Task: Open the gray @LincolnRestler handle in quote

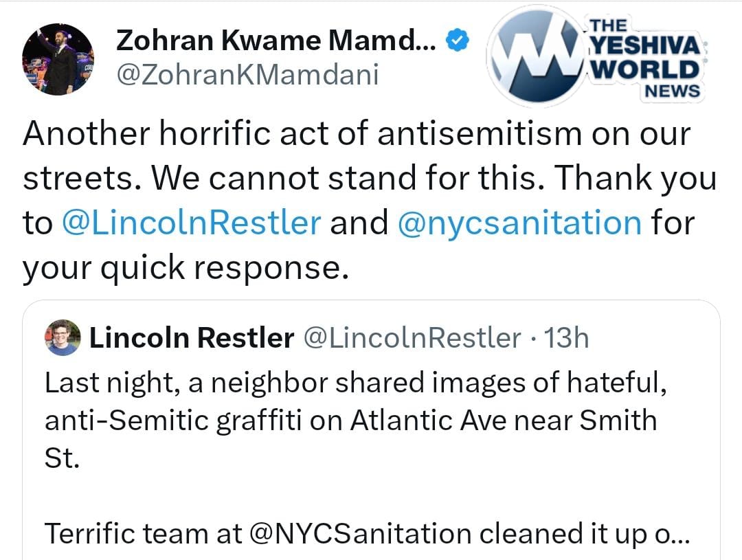Action: 412,338
